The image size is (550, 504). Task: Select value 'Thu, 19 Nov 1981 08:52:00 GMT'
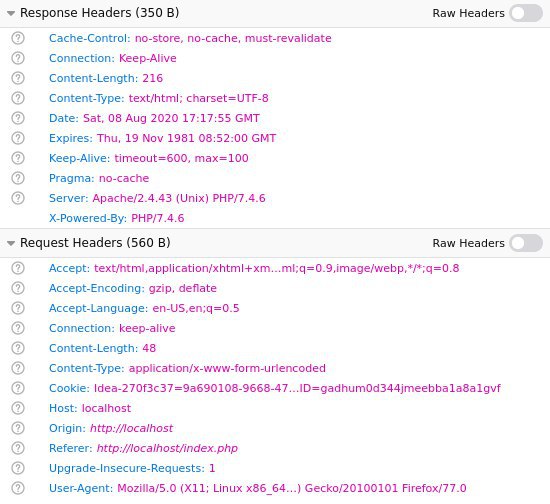(x=187, y=138)
